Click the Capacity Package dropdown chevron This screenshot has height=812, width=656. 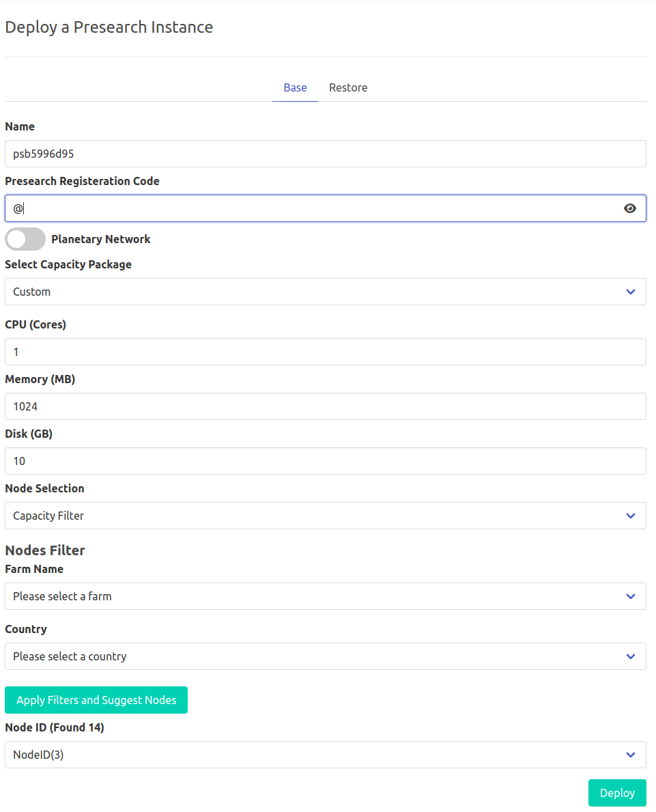[630, 292]
